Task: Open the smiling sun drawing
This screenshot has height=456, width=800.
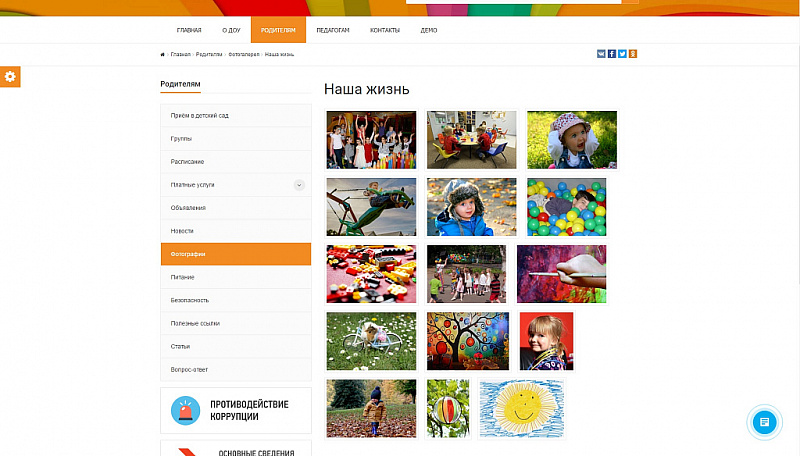Action: (522, 408)
